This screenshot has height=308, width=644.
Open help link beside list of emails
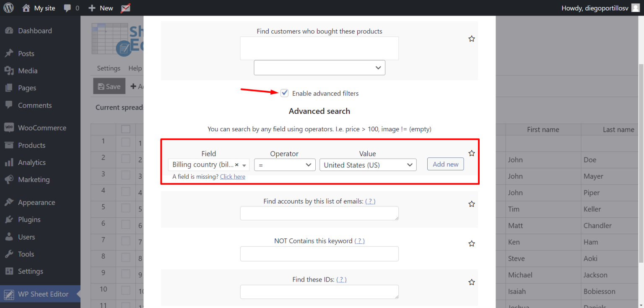coord(370,201)
